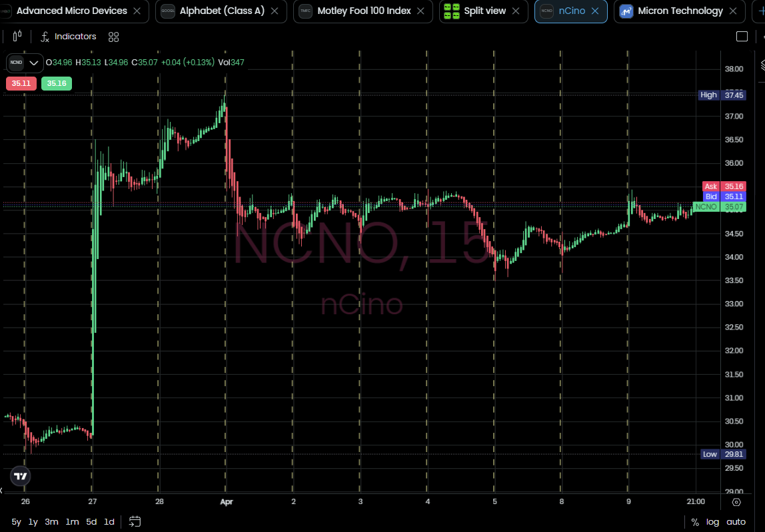Open the candlestick chart type selector

click(x=17, y=37)
